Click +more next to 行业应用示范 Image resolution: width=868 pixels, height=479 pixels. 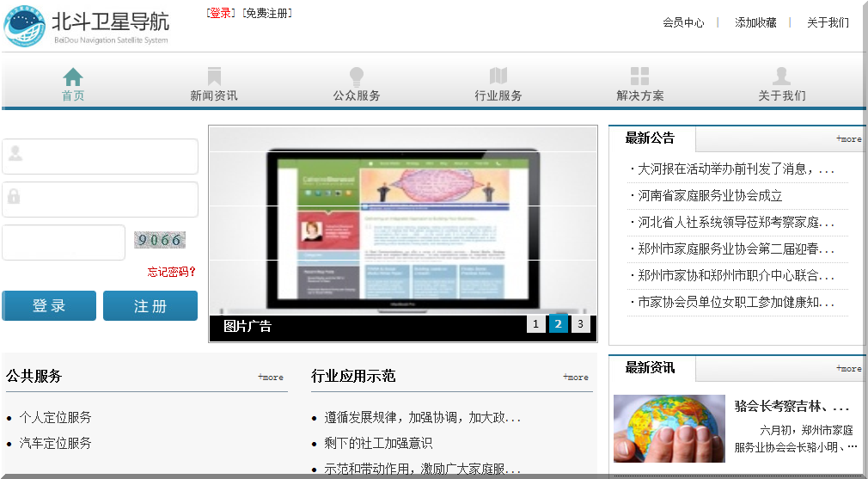click(x=576, y=378)
